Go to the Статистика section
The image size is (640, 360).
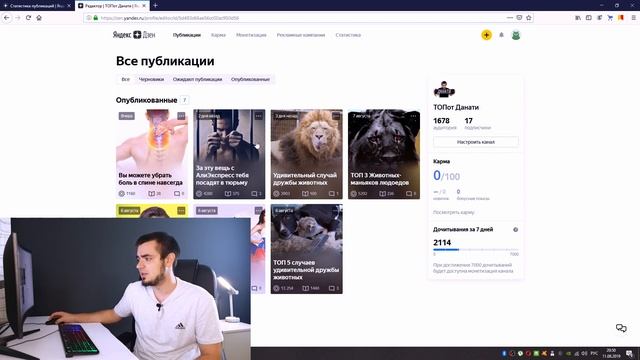(348, 35)
